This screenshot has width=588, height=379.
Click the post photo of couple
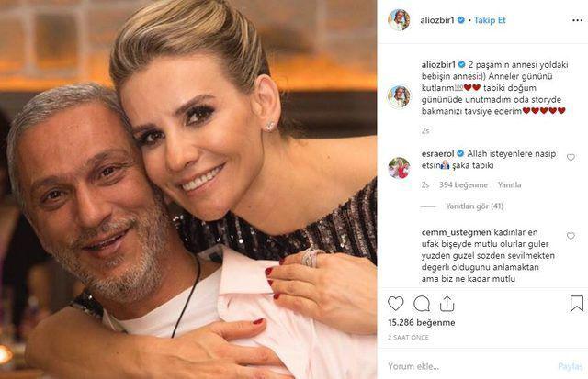pyautogui.click(x=188, y=189)
